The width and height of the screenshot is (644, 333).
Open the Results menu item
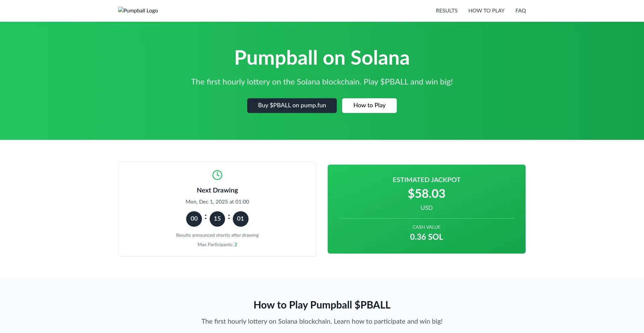[x=446, y=11]
